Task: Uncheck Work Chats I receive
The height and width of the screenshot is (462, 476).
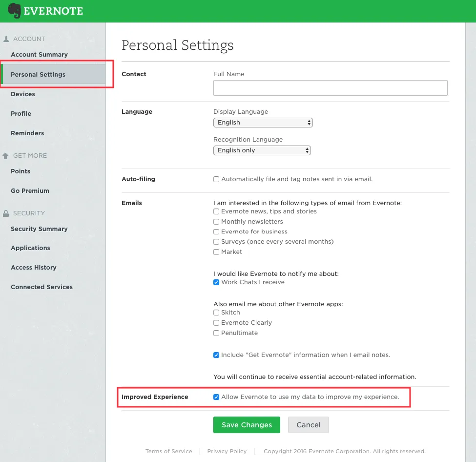Action: (x=216, y=282)
